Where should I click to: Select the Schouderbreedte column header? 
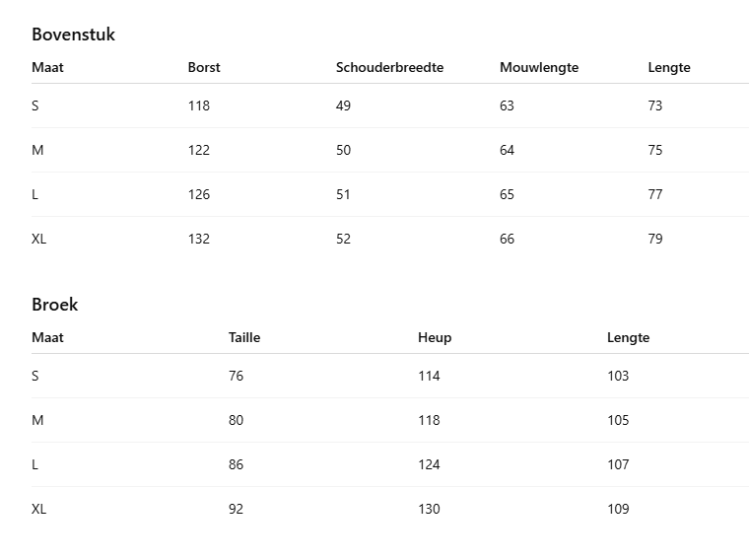click(389, 68)
